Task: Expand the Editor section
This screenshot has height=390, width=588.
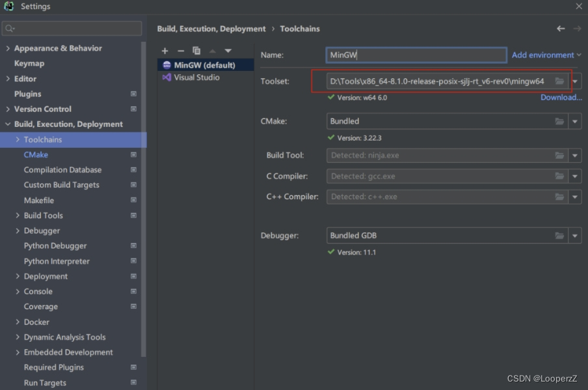Action: [8, 78]
